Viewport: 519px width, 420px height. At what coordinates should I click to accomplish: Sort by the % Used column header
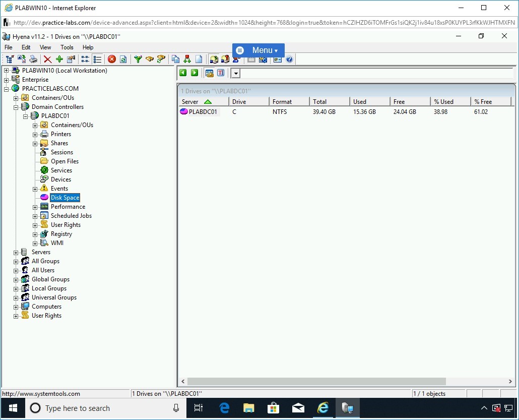[x=449, y=102]
